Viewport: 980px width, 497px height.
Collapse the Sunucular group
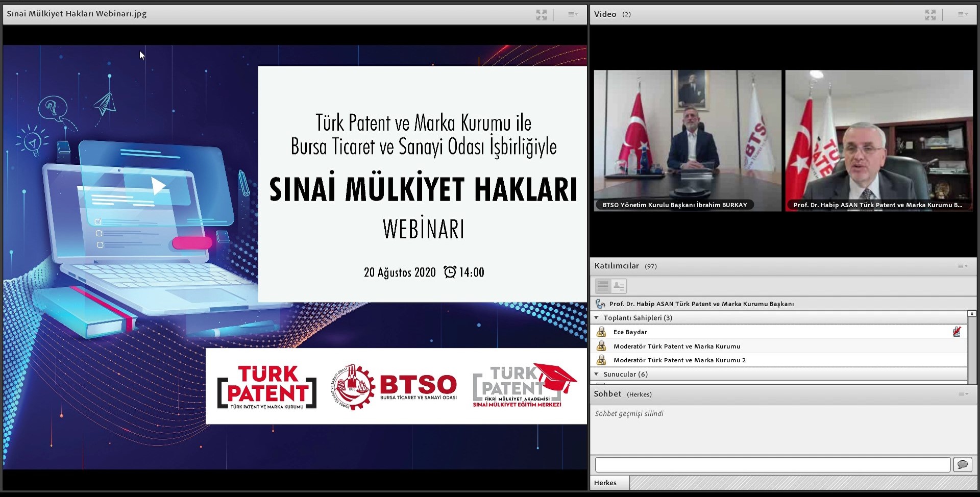pos(596,374)
